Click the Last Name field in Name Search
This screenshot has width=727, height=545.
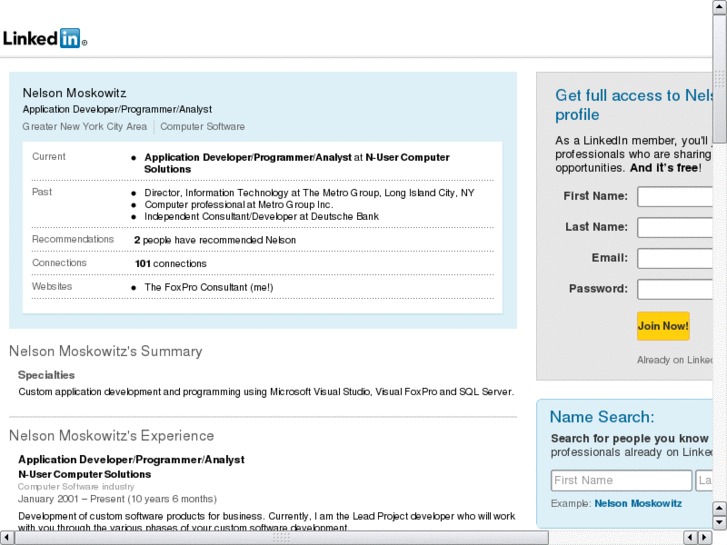pos(704,481)
